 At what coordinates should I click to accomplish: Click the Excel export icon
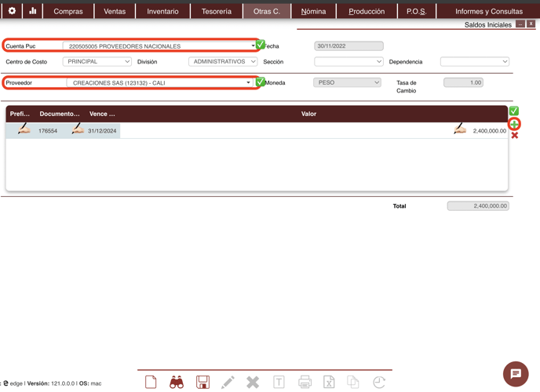[x=329, y=382]
